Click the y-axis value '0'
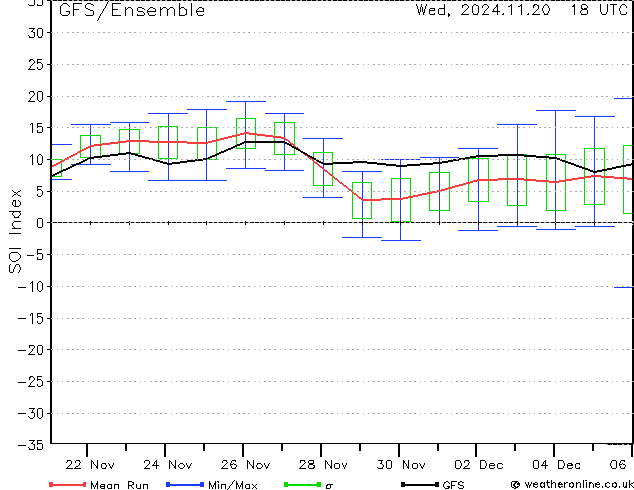The height and width of the screenshot is (490, 634). [x=40, y=223]
